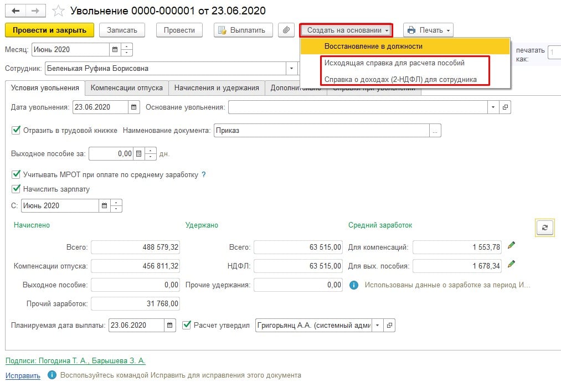Viewport: 561px width, 392px height.
Task: Click the back navigation arrow
Action: coord(16,11)
